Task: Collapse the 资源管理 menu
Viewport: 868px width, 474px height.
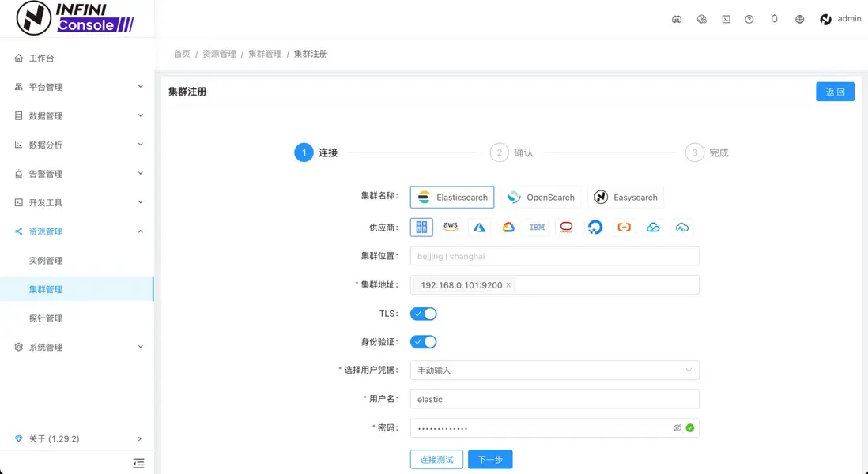Action: (x=77, y=231)
